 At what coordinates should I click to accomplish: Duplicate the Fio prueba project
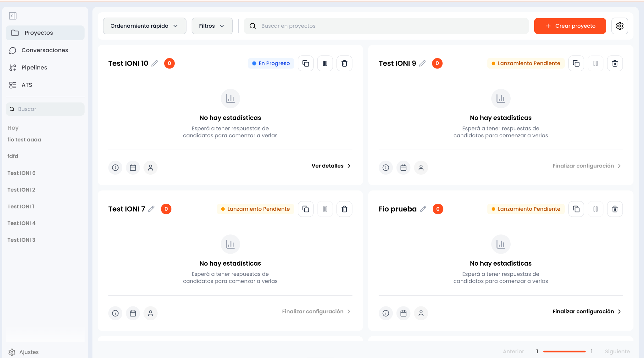[x=576, y=209]
